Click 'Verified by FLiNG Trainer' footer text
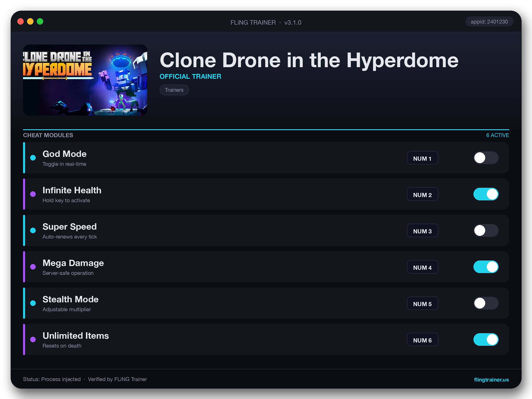 click(117, 379)
